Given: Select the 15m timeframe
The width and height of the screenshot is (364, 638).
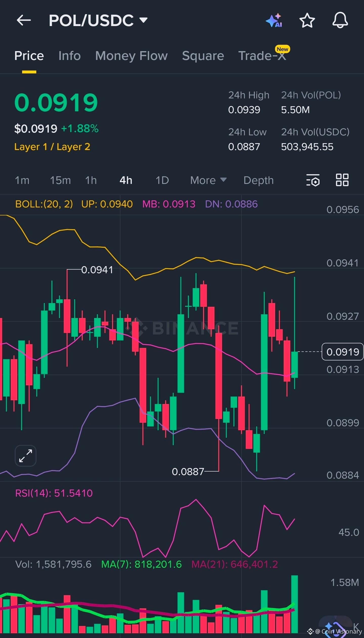Looking at the screenshot, I should pyautogui.click(x=60, y=180).
